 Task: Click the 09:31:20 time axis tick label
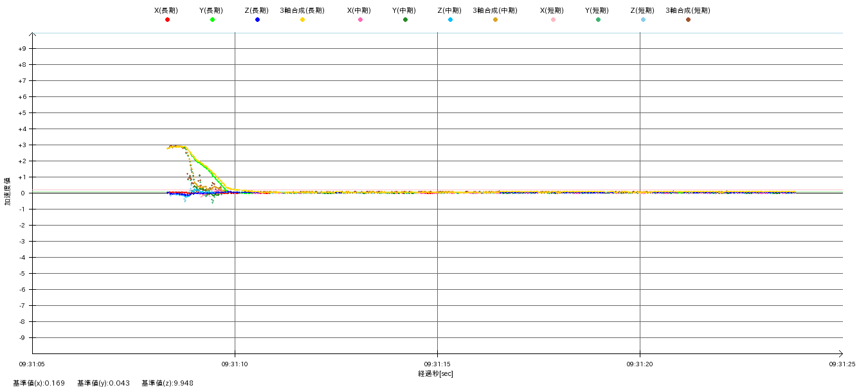(x=640, y=364)
